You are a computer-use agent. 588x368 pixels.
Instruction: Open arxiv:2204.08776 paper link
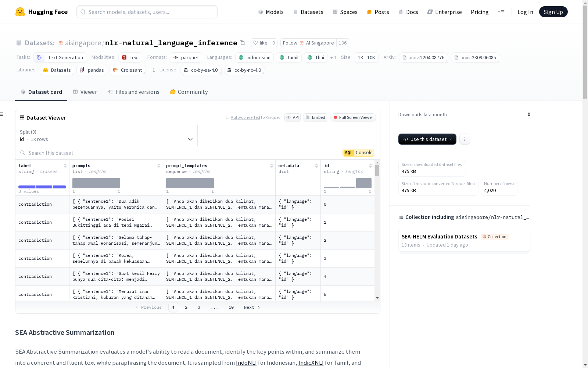coord(423,57)
